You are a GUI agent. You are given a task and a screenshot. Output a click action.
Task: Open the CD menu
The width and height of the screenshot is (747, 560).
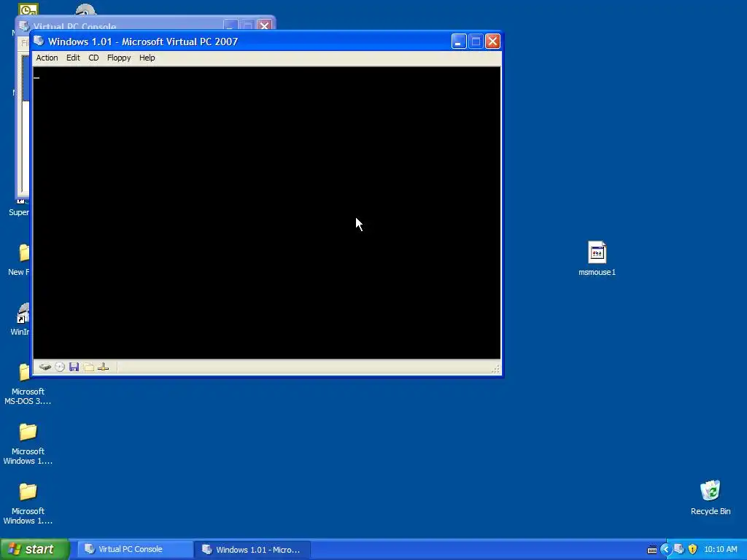pyautogui.click(x=93, y=58)
